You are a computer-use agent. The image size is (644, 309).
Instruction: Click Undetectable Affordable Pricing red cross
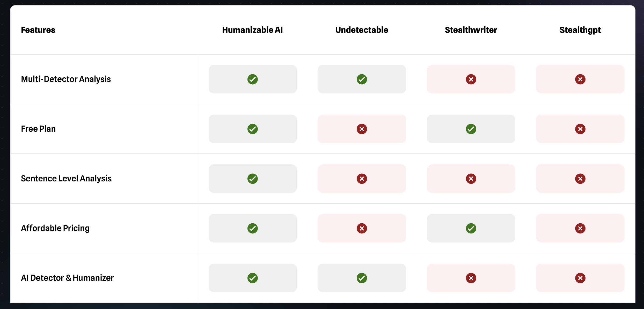pos(362,228)
